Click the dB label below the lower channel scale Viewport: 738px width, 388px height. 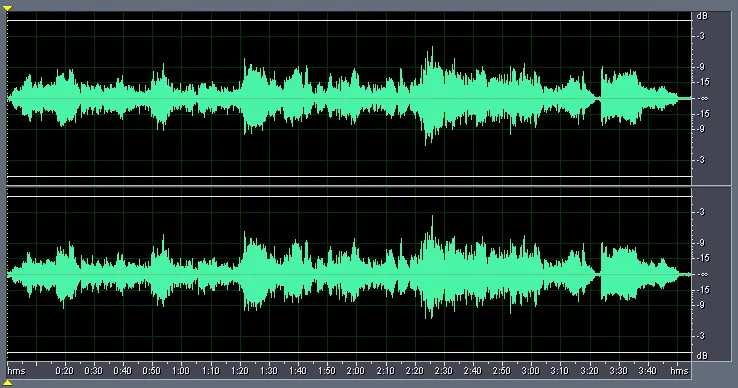(x=702, y=356)
